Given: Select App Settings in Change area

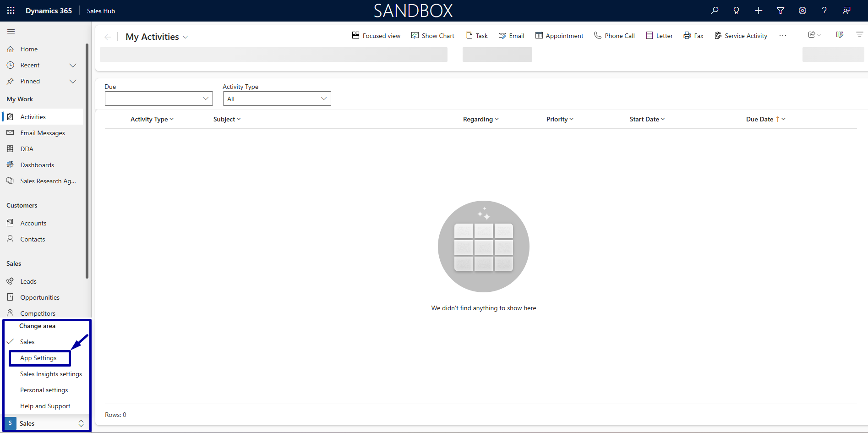Looking at the screenshot, I should [38, 358].
